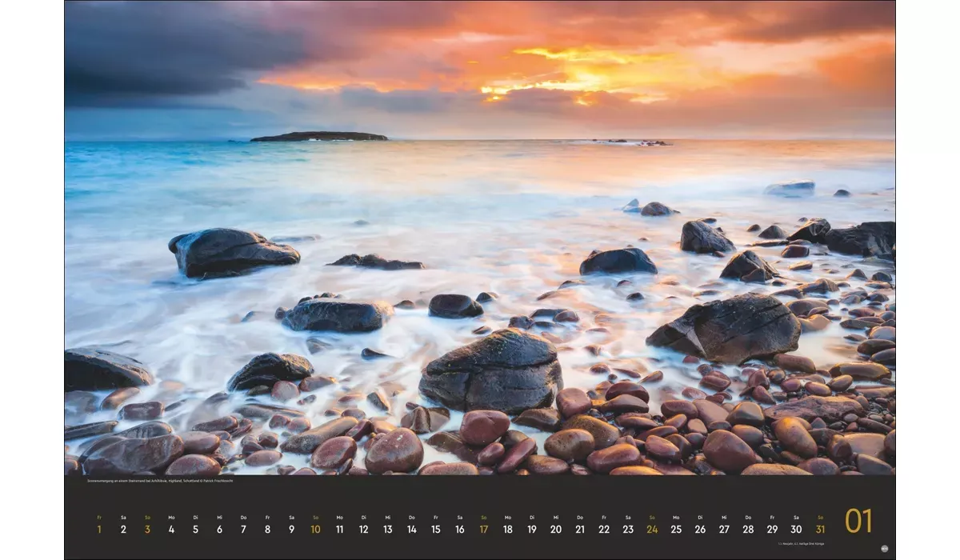Select day 11 in the calendar strip
This screenshot has height=560, width=960.
339,525
